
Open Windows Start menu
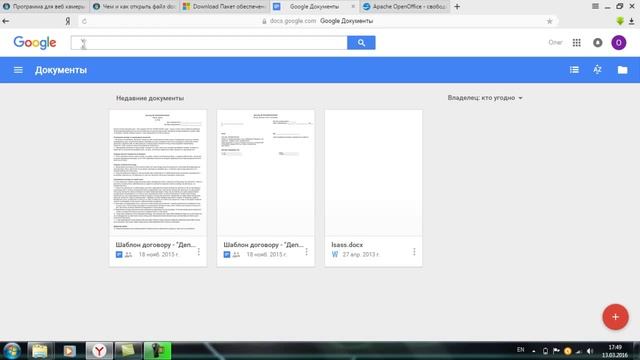(11, 351)
